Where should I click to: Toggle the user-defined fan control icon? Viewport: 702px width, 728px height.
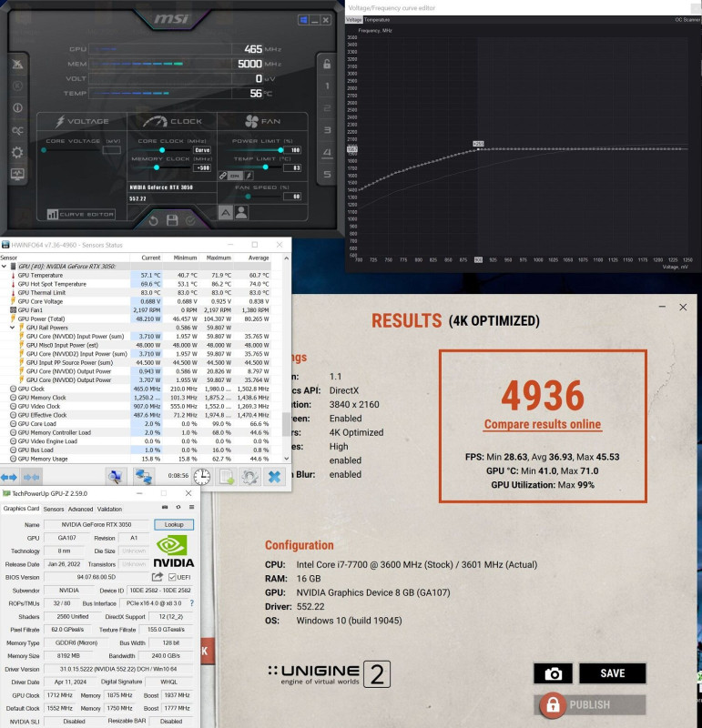click(x=241, y=213)
